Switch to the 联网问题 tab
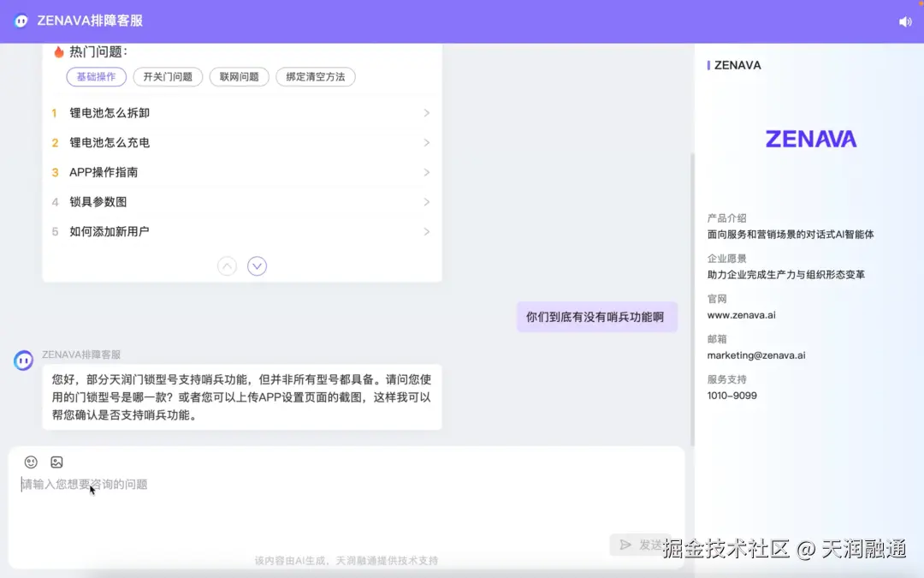924x578 pixels. click(240, 77)
